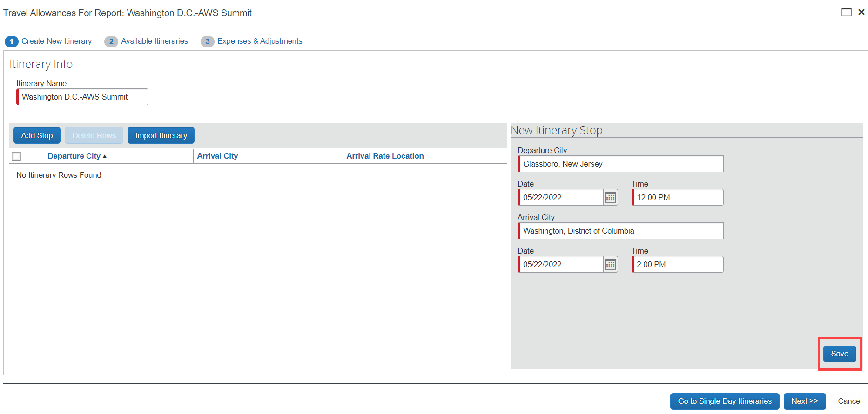Click the 'New Itinerary Stop' heading
This screenshot has width=868, height=414.
coord(557,130)
